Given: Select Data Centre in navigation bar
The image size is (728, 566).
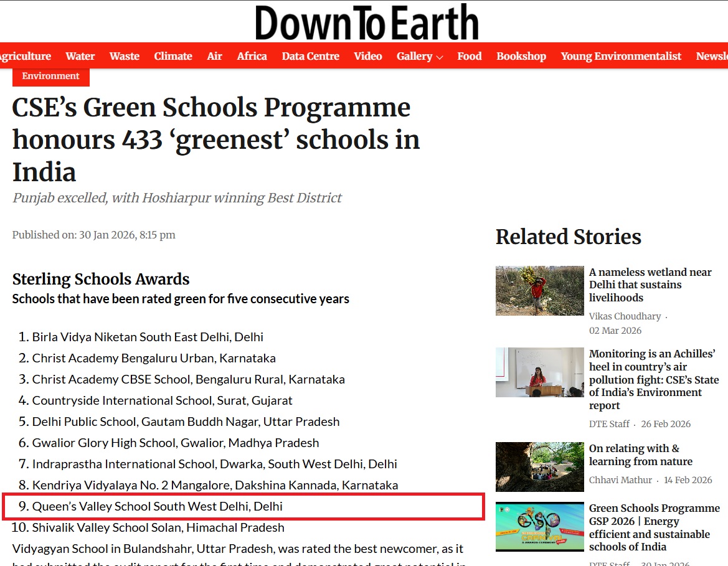Looking at the screenshot, I should [x=310, y=56].
